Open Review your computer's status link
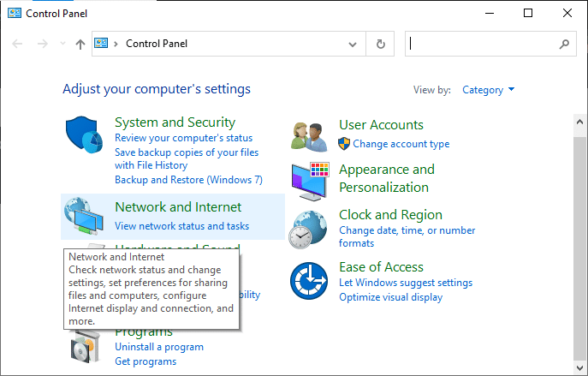 (x=183, y=138)
